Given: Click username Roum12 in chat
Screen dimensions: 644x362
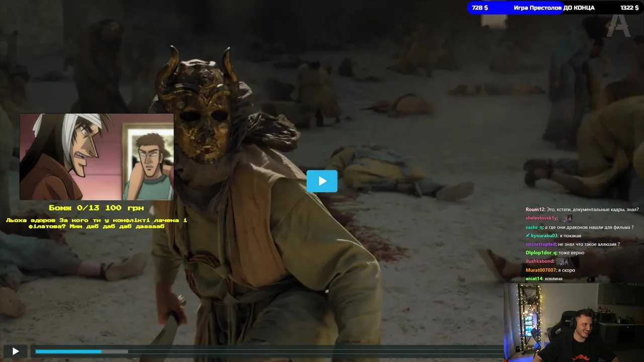Looking at the screenshot, I should (535, 209).
